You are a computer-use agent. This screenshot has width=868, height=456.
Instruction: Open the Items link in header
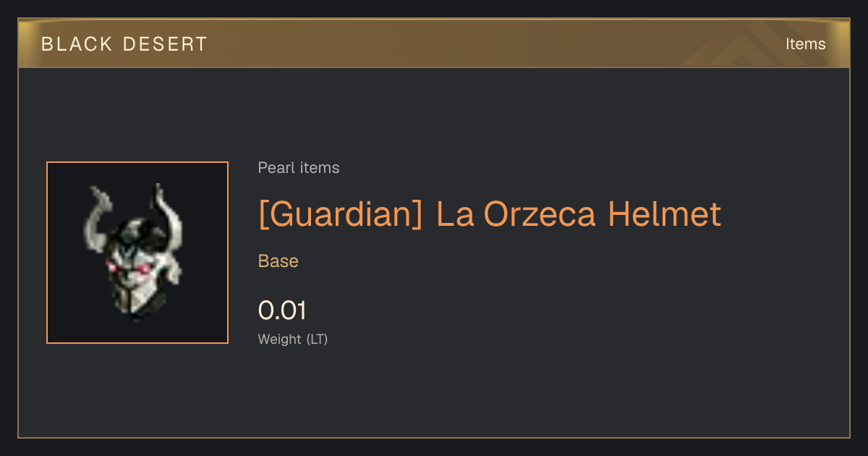[805, 44]
